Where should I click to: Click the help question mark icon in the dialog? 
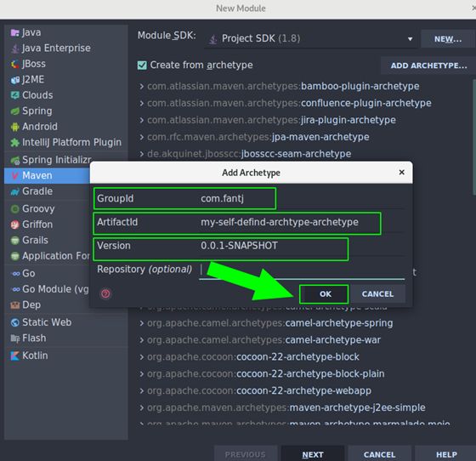105,293
